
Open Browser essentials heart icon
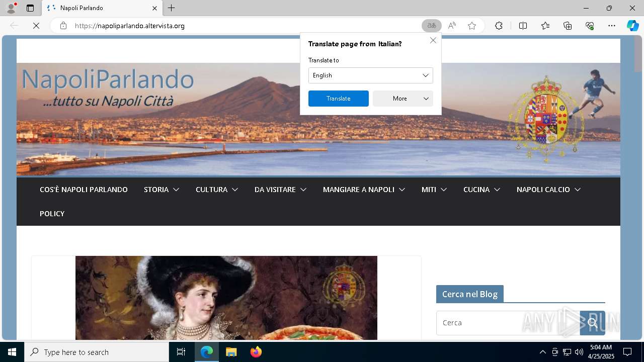(590, 26)
